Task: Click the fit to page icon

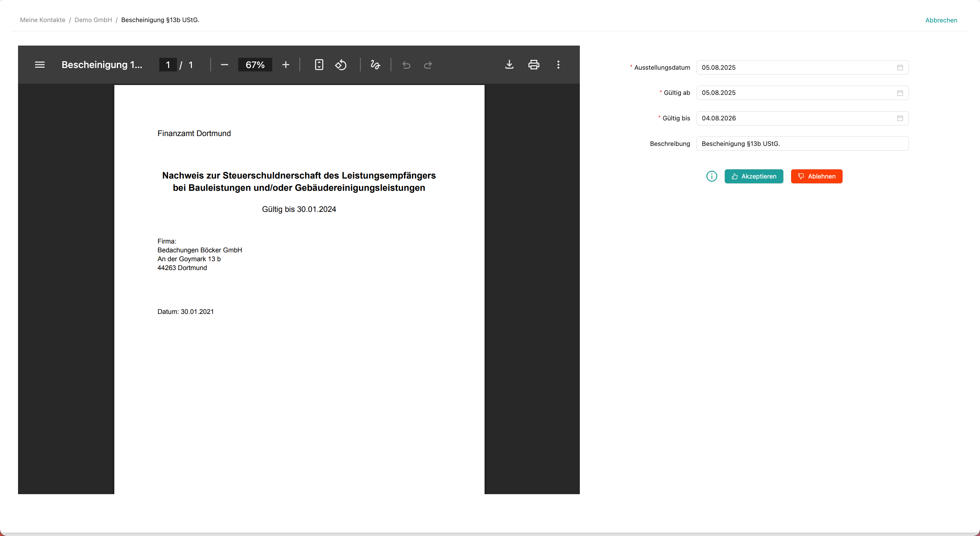Action: 319,65
